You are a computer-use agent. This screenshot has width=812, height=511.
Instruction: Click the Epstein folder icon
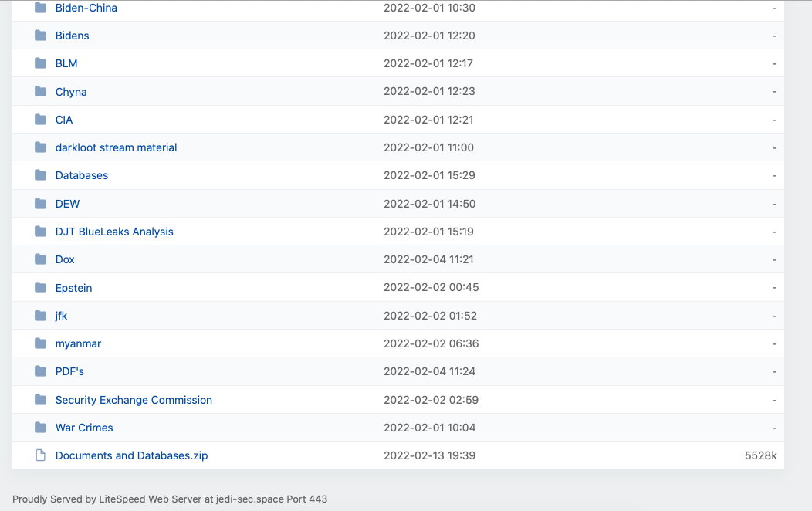pos(40,287)
